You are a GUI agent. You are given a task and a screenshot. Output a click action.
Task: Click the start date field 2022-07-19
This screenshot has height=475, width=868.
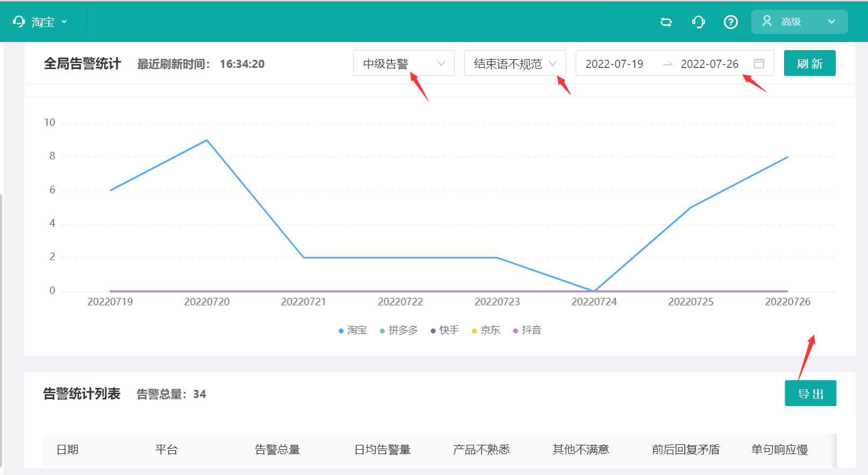(x=615, y=64)
